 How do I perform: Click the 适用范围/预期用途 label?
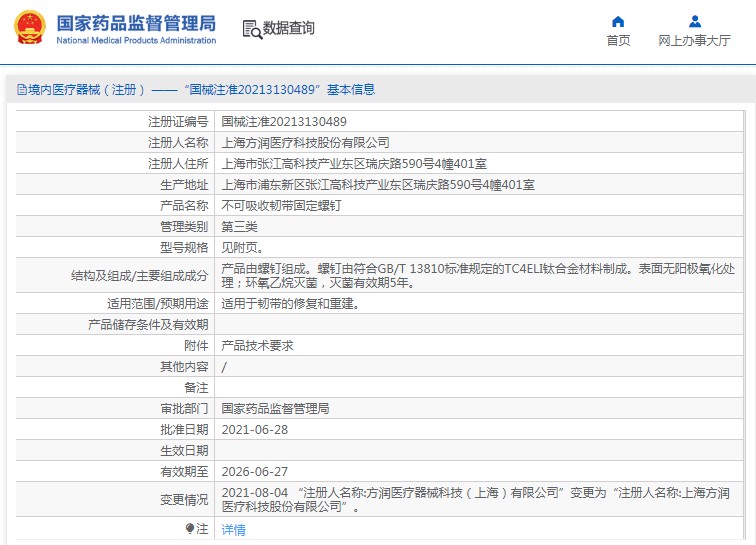coord(158,304)
